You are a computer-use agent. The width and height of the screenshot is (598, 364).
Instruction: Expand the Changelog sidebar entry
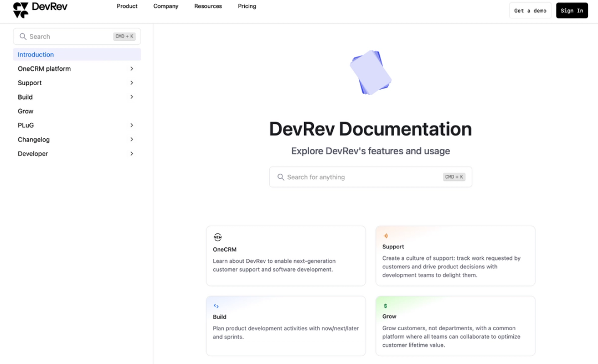pyautogui.click(x=132, y=139)
